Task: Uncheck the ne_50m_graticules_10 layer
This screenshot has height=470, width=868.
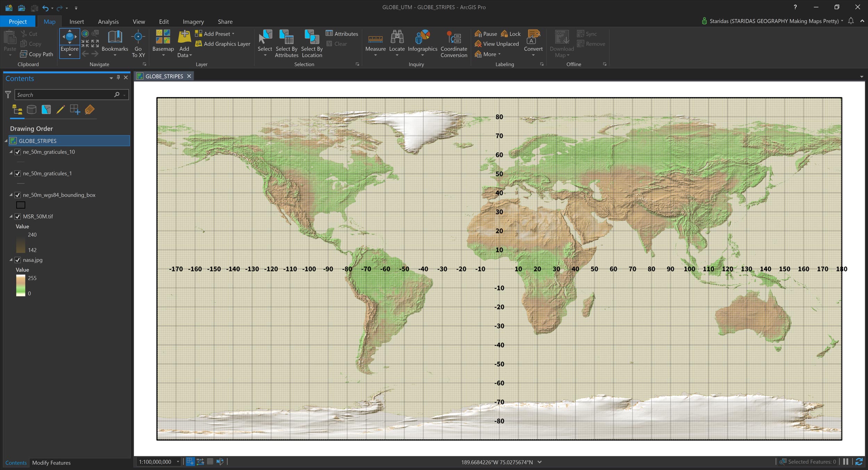Action: [x=18, y=152]
